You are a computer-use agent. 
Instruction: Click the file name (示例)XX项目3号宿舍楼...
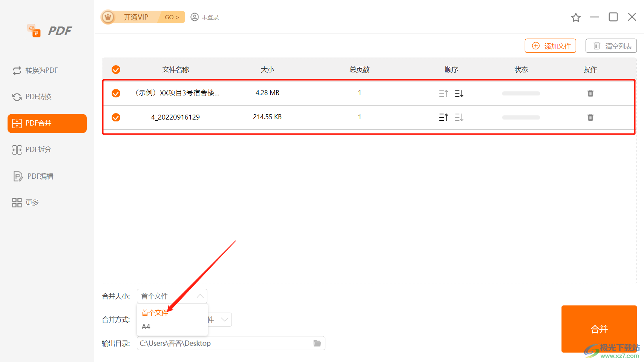pos(178,93)
